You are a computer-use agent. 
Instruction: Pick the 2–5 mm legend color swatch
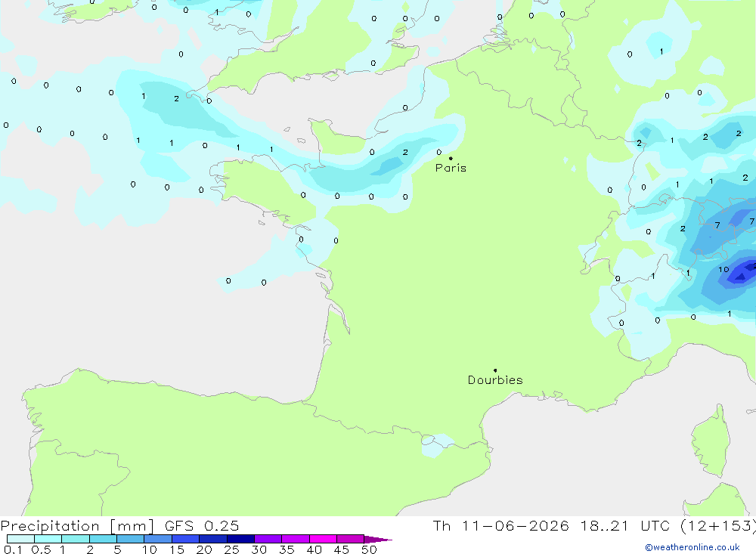pyautogui.click(x=103, y=539)
